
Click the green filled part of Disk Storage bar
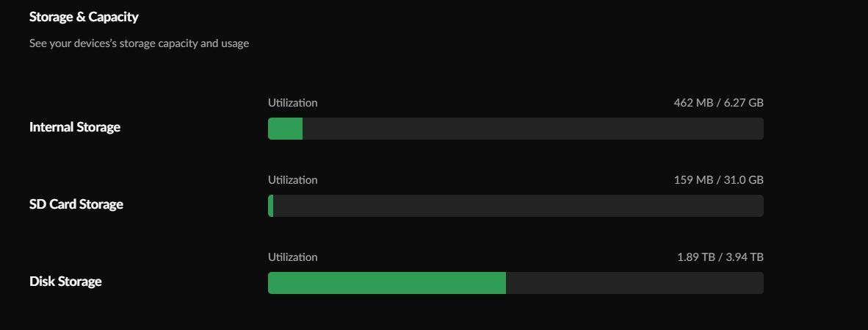[387, 283]
